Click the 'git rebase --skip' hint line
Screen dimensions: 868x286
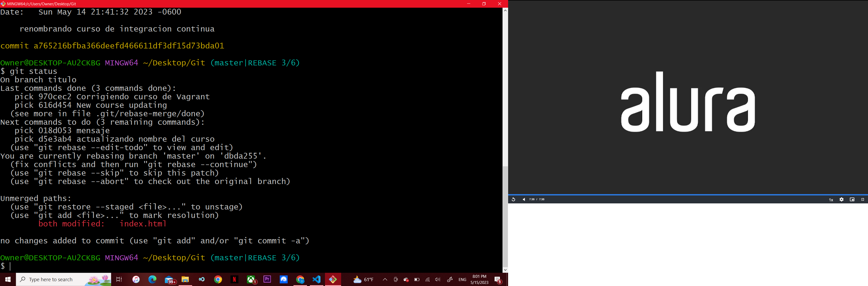coord(115,173)
